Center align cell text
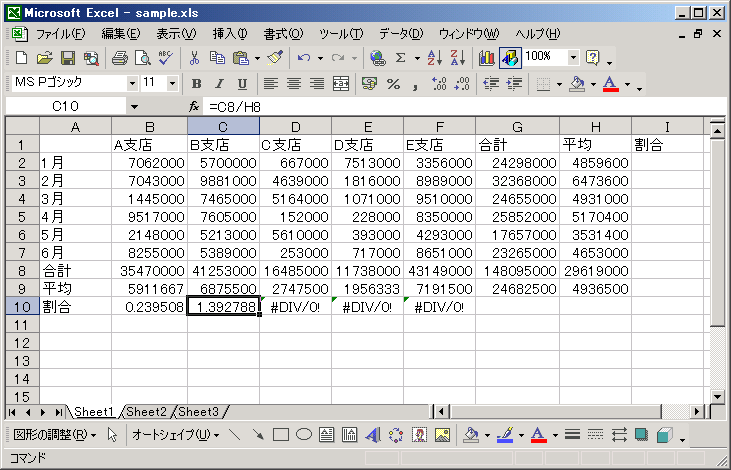The width and height of the screenshot is (731, 470). [294, 84]
